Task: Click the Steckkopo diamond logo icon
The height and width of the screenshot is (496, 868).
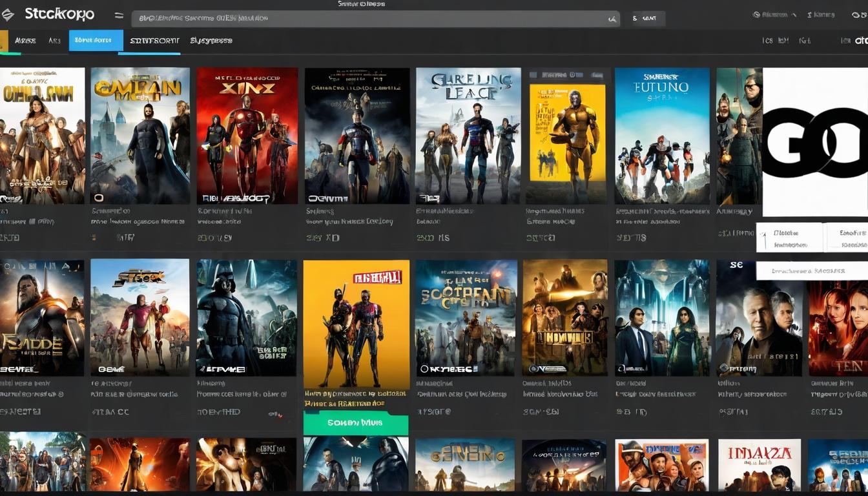Action: [8, 14]
